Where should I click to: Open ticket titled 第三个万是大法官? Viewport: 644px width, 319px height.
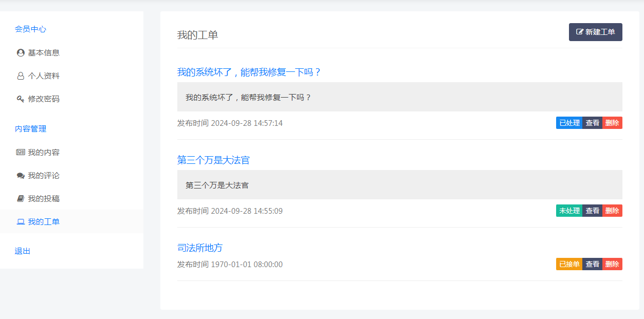click(x=213, y=160)
